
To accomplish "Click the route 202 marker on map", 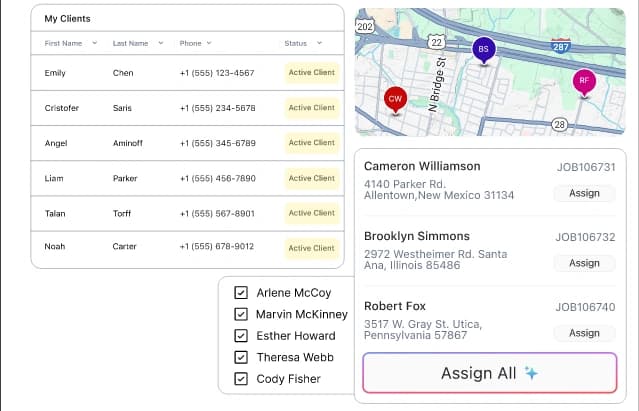I will coord(365,25).
